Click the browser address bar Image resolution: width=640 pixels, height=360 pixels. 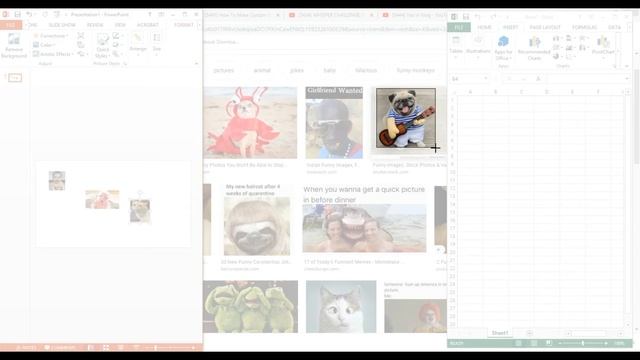(x=324, y=29)
